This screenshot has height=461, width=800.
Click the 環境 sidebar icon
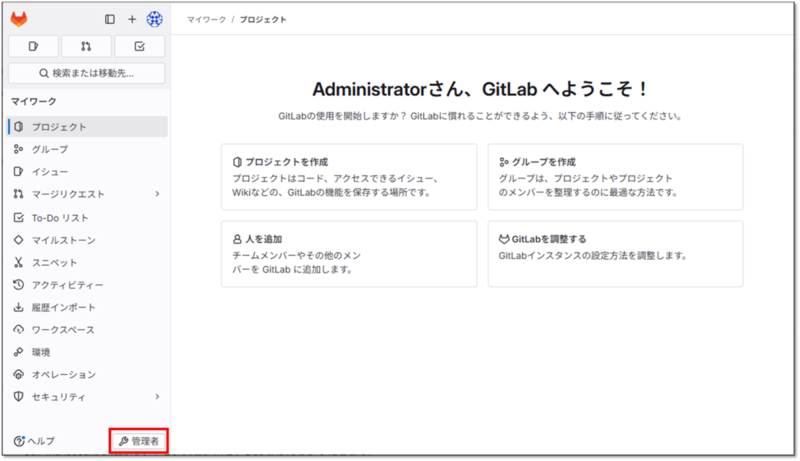click(19, 352)
